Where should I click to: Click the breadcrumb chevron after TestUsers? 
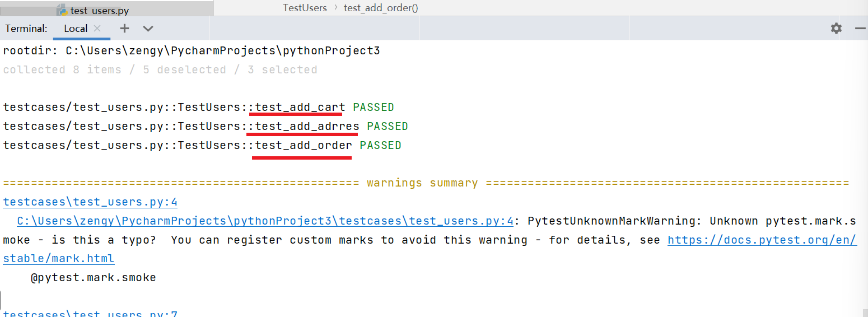(x=335, y=7)
